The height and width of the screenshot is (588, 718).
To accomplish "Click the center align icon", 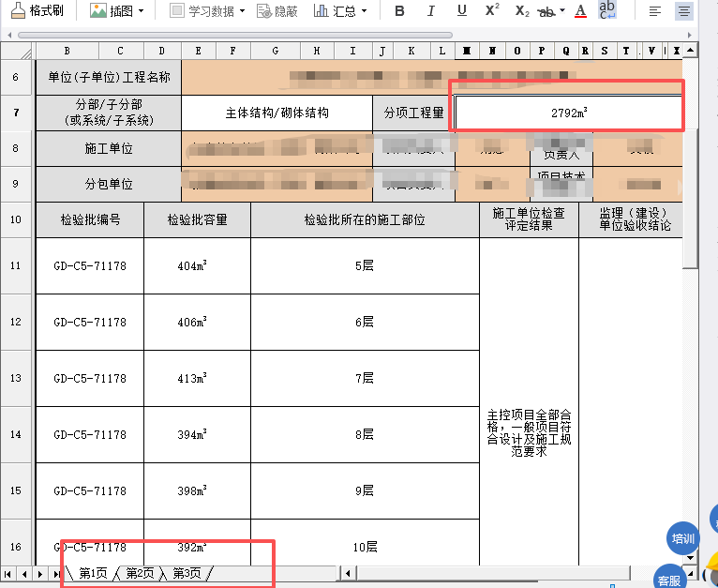I will (x=683, y=11).
